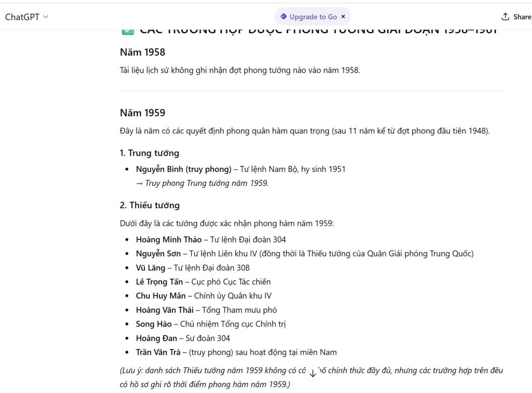This screenshot has height=393, width=532.
Task: Click the Năm 1958 heading
Action: point(142,52)
